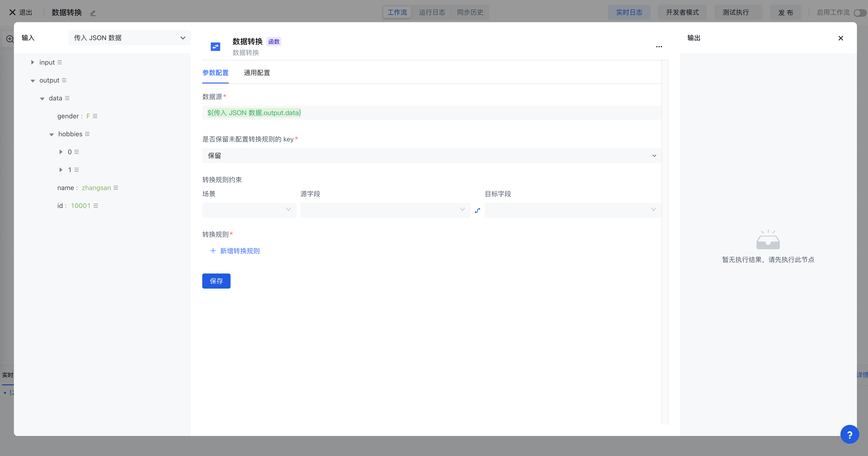Click 新增转换规则 add rule link

point(235,251)
